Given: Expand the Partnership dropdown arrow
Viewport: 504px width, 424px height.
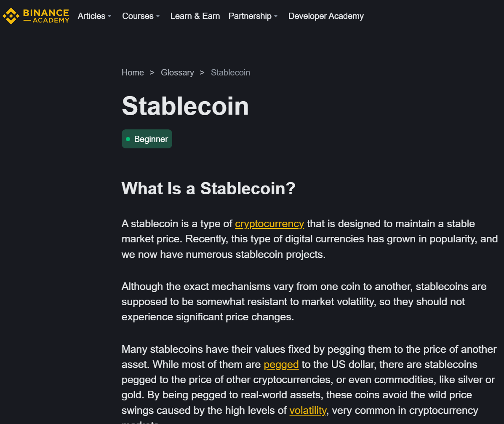Looking at the screenshot, I should click(276, 16).
